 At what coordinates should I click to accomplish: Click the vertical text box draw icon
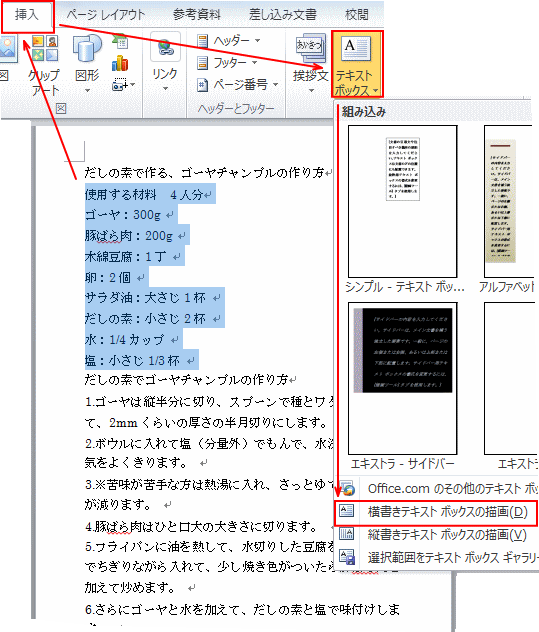(347, 534)
